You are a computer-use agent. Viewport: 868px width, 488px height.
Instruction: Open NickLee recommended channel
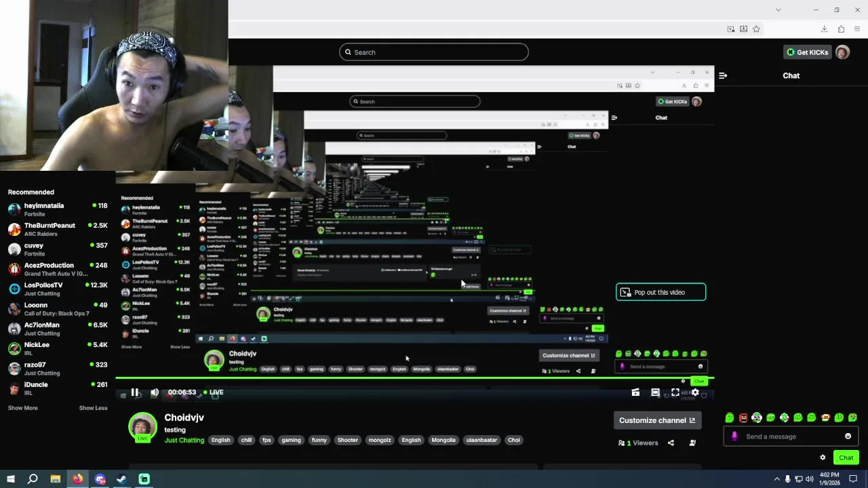click(58, 348)
